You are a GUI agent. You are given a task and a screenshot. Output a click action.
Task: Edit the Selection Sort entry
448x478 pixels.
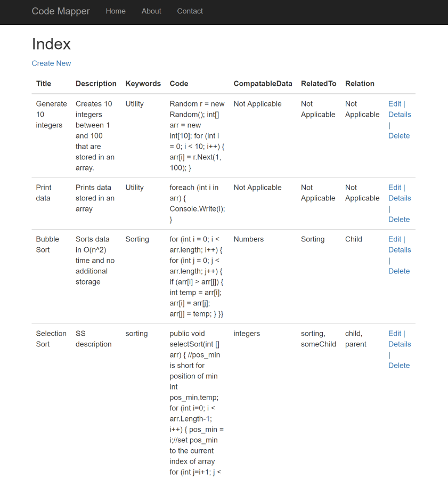[395, 334]
